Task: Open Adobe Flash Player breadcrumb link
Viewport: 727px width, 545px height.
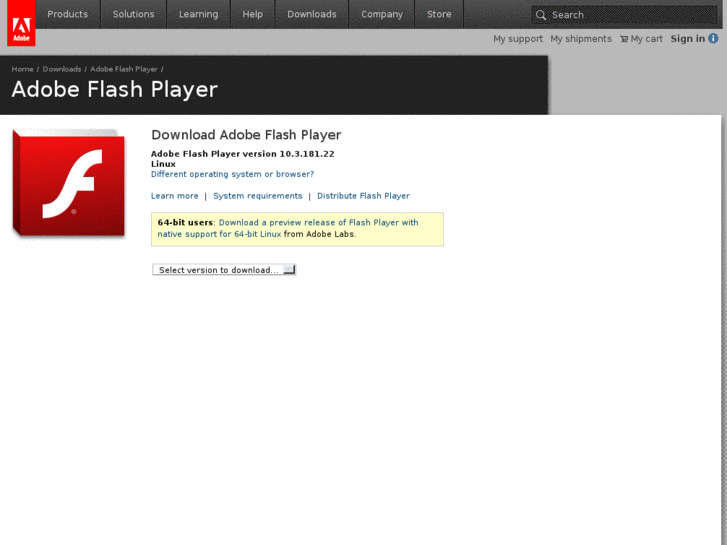Action: click(124, 69)
